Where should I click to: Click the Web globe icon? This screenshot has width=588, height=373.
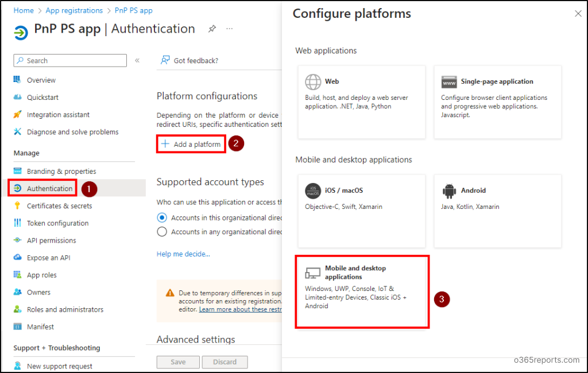click(x=313, y=81)
